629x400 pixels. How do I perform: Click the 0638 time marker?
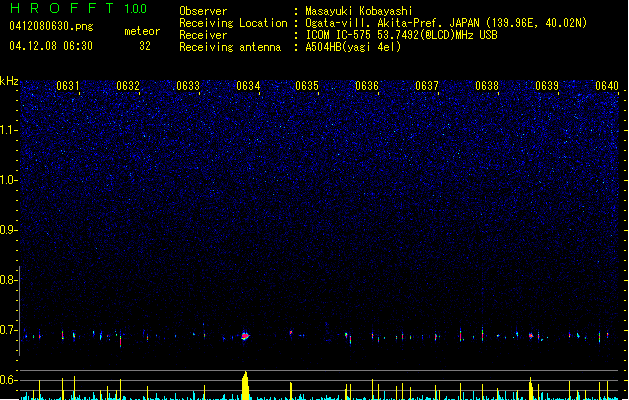(487, 86)
